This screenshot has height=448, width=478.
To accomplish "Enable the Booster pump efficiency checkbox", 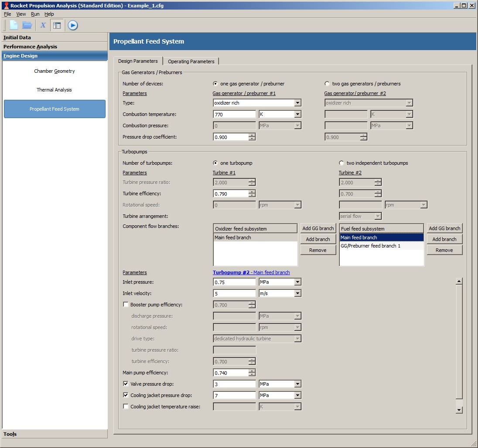I will coord(126,305).
